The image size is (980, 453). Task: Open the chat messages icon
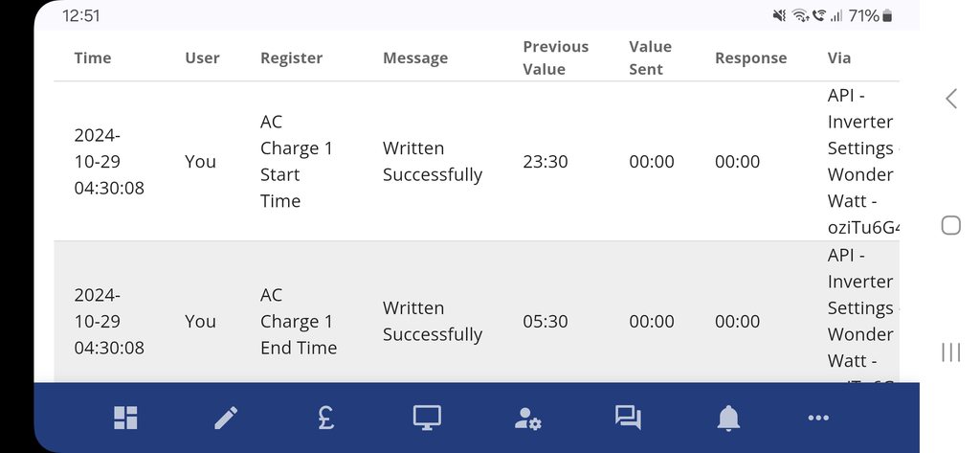pyautogui.click(x=628, y=418)
